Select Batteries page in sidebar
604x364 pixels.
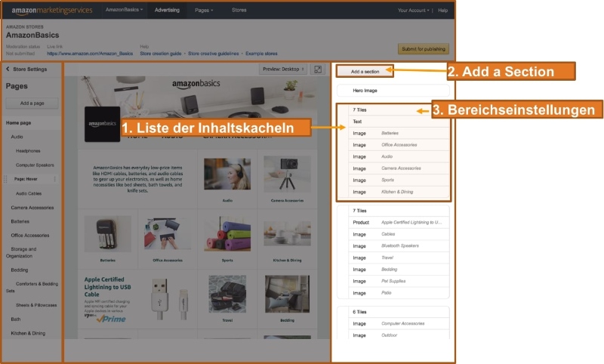pos(20,221)
